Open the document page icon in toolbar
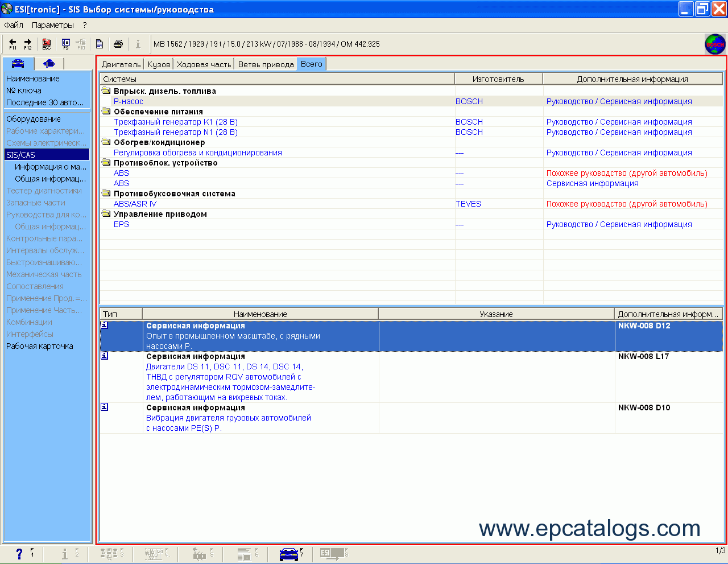 [100, 44]
